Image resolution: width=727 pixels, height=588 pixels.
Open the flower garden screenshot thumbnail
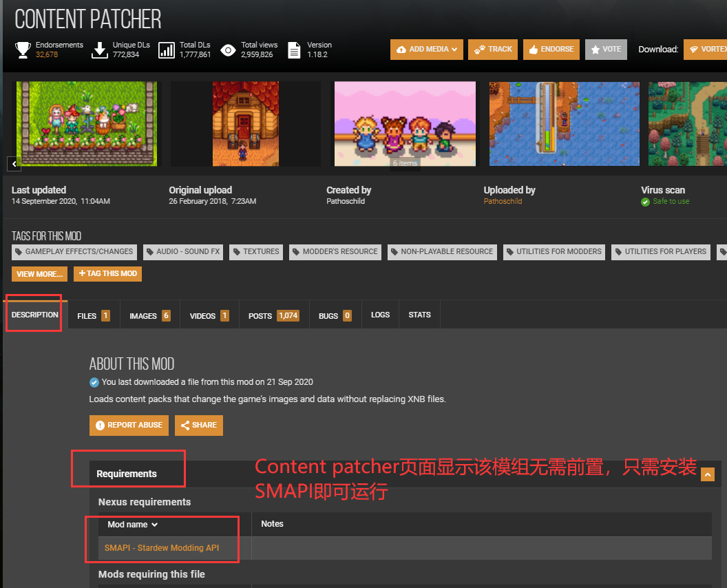click(x=87, y=124)
